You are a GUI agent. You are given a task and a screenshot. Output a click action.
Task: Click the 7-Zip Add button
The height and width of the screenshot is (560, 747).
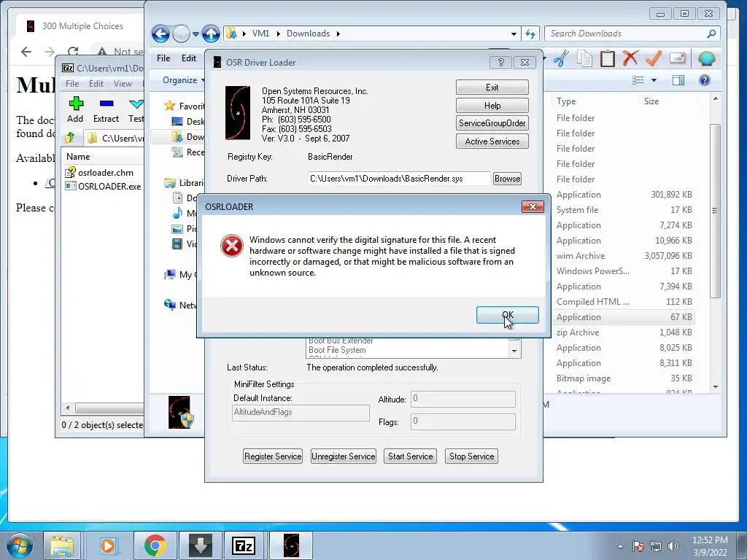click(x=75, y=109)
